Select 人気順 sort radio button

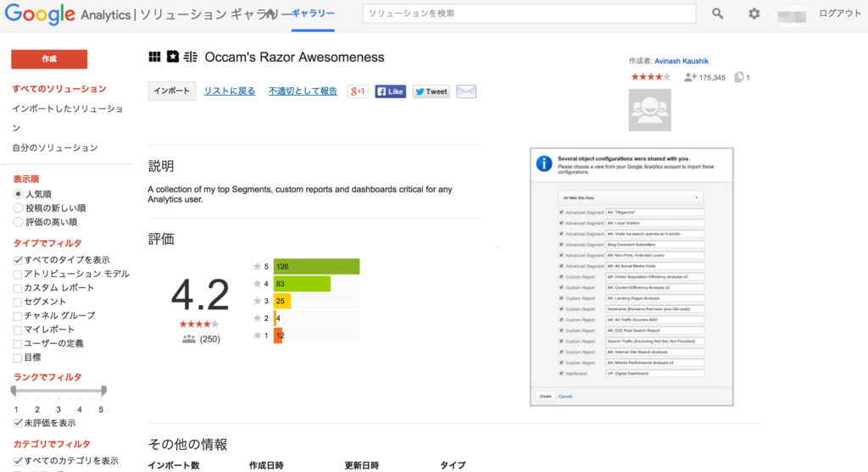click(19, 194)
